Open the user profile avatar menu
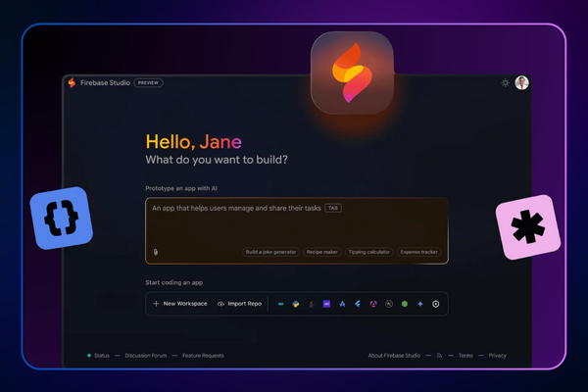The image size is (588, 392). [521, 83]
